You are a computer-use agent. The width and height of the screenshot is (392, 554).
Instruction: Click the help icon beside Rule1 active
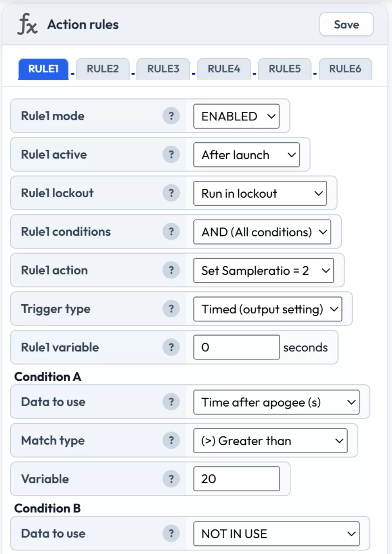pos(171,154)
